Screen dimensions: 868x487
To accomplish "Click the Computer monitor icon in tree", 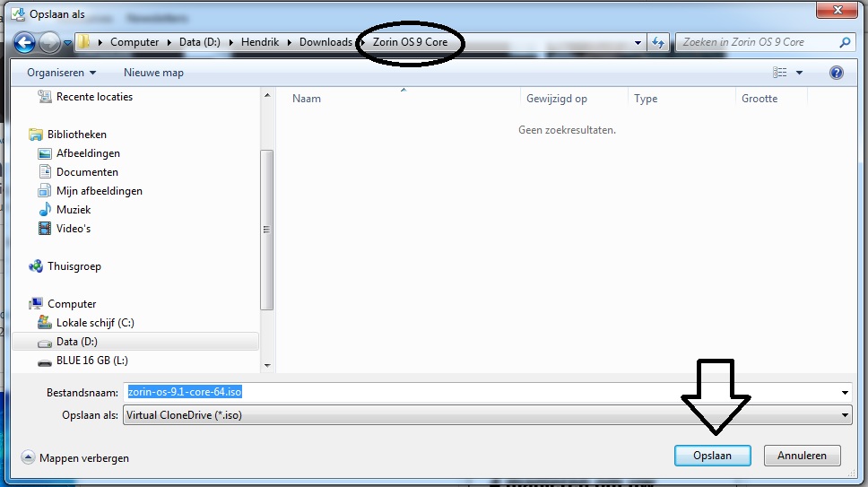I will pos(36,303).
